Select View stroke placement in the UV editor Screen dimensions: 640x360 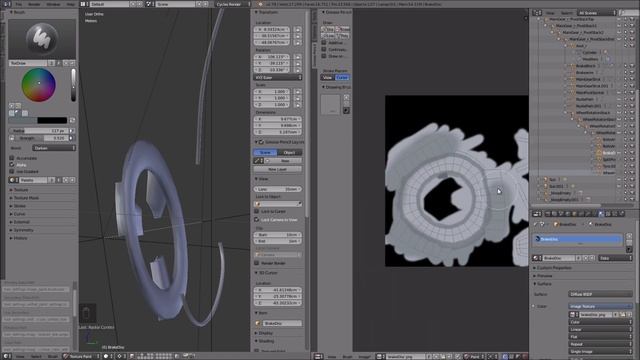327,78
